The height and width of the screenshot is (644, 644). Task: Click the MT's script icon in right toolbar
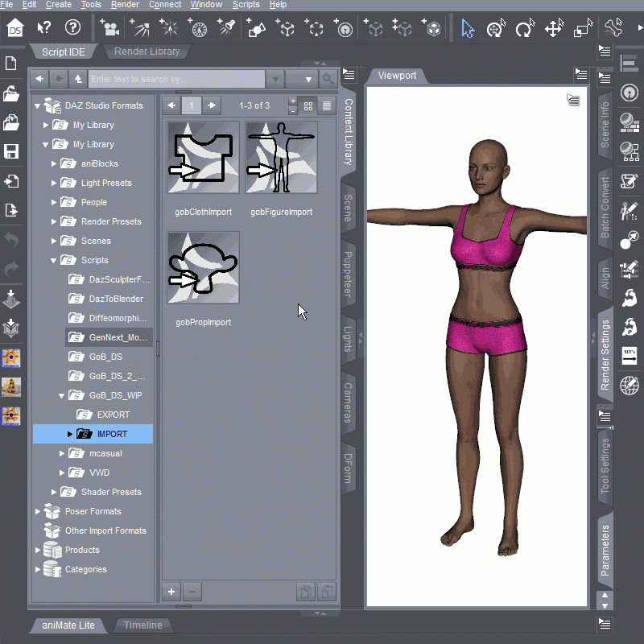(x=630, y=356)
